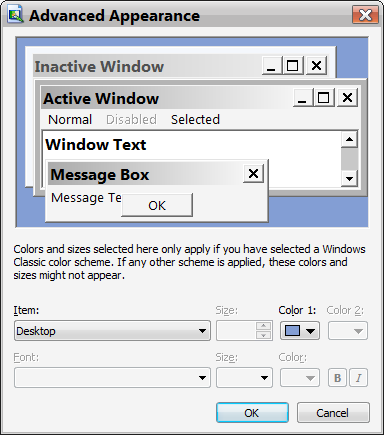Open the font Size dropdown

tap(244, 378)
